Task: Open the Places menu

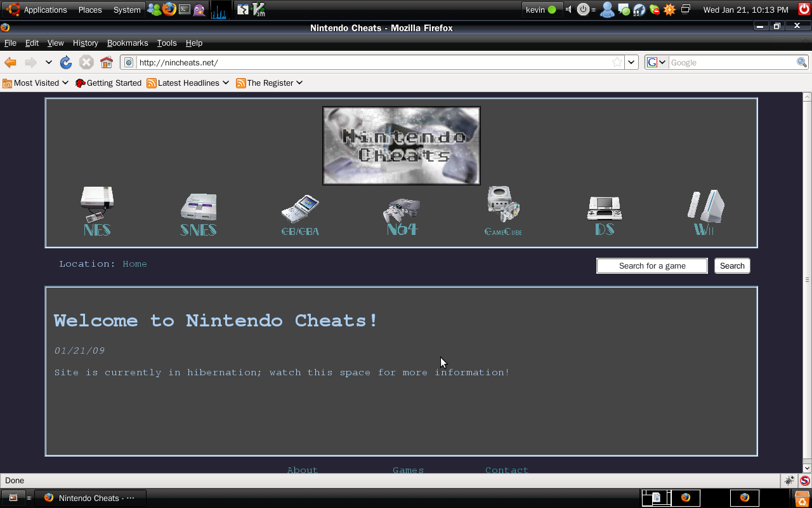Action: (x=90, y=10)
